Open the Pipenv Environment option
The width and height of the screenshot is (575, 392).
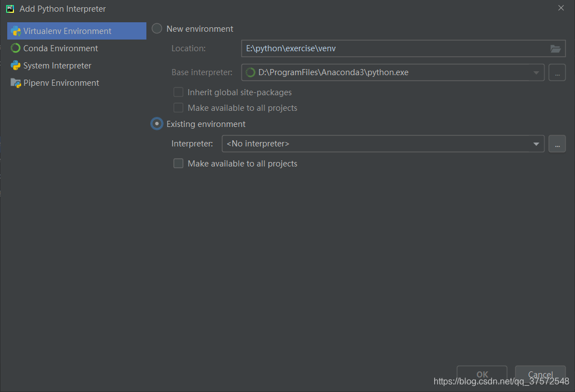(x=77, y=82)
